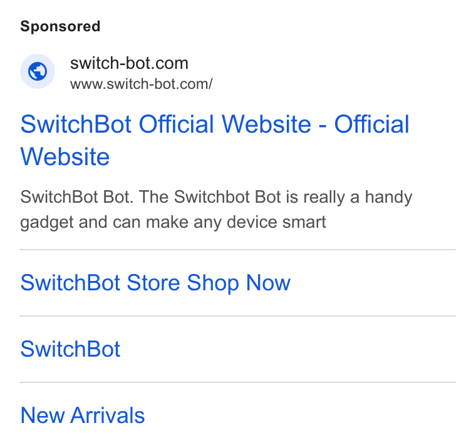Click the www.switch-bot.com/ display URL
Image resolution: width=476 pixels, height=448 pixels.
(142, 84)
